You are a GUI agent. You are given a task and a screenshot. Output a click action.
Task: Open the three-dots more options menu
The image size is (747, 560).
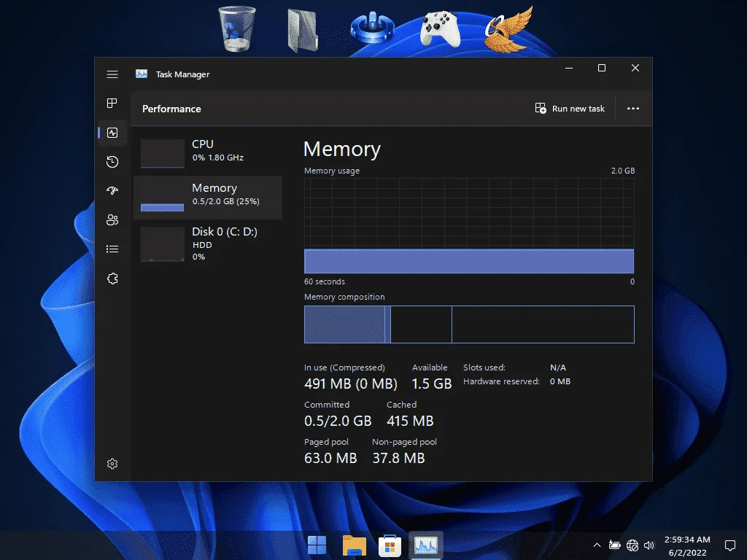pyautogui.click(x=633, y=109)
